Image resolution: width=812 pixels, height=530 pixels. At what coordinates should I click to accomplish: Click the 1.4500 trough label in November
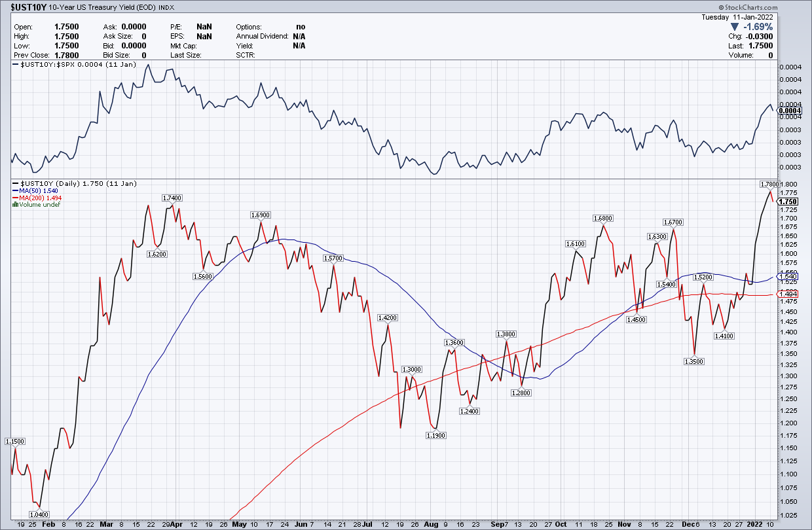tap(637, 319)
